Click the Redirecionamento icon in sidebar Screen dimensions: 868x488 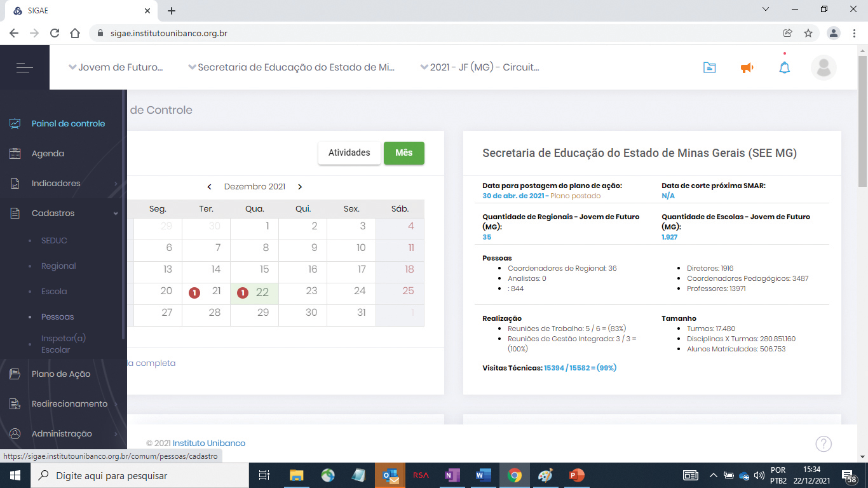pyautogui.click(x=15, y=403)
